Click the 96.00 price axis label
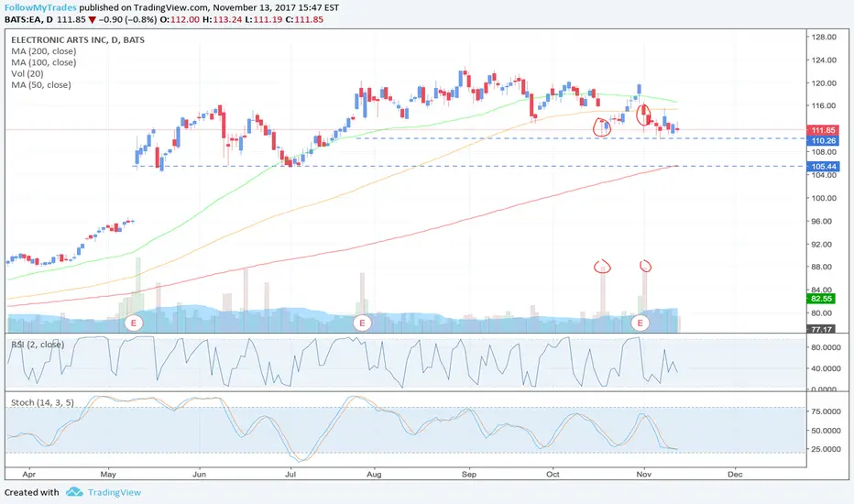Screen dimensions: 854x504 [x=822, y=221]
